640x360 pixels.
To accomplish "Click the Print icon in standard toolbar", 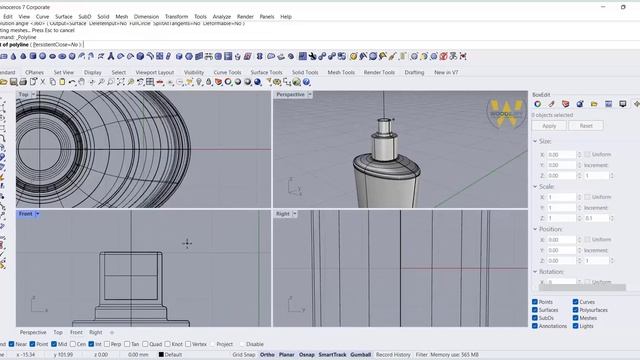I will tap(23, 82).
